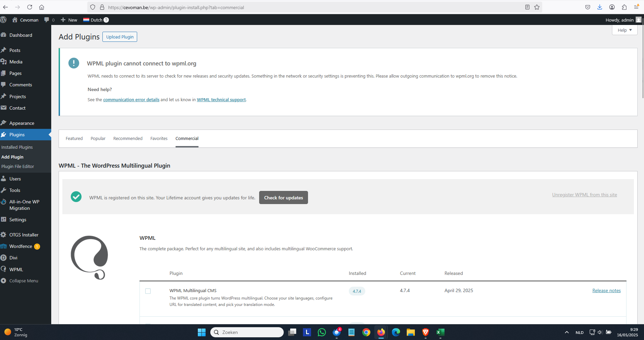Viewport: 644px width, 340px height.
Task: Click the shield tracking protection icon
Action: click(93, 7)
